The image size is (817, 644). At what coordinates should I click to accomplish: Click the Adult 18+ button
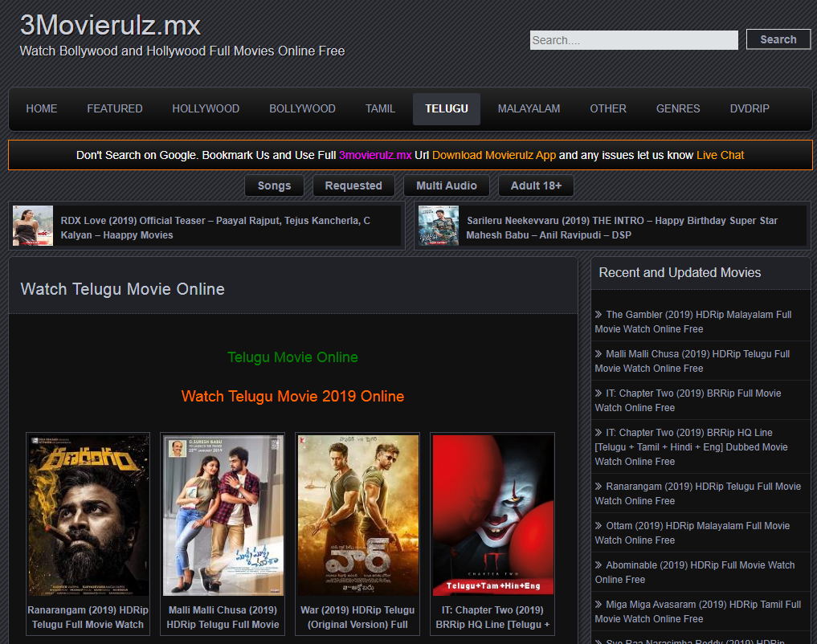pyautogui.click(x=536, y=185)
